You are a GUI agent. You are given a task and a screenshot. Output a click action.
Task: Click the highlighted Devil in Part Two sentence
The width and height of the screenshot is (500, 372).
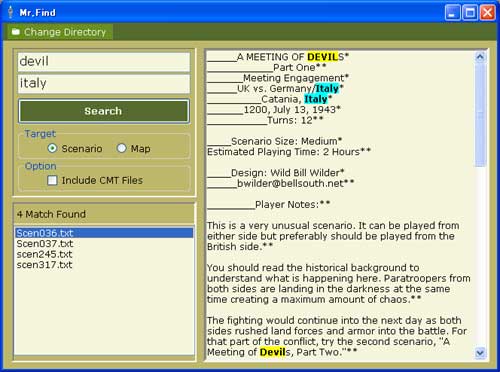[273, 352]
